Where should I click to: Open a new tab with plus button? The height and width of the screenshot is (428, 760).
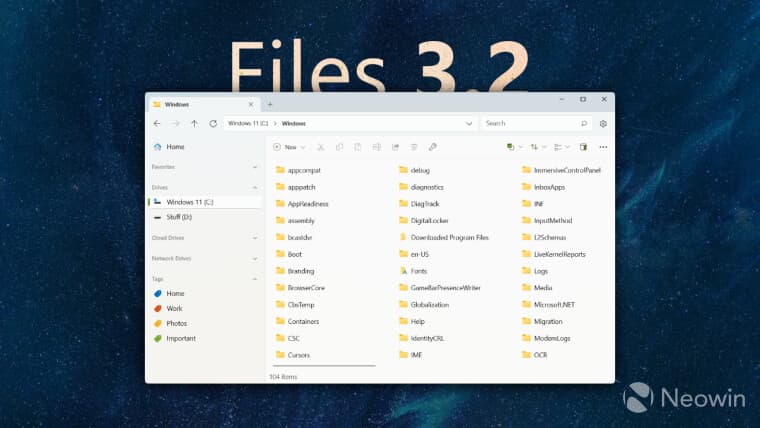270,104
